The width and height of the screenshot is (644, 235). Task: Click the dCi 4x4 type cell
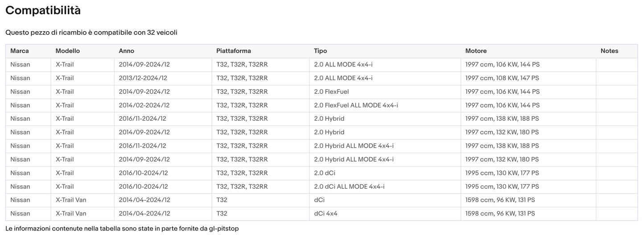(x=326, y=214)
